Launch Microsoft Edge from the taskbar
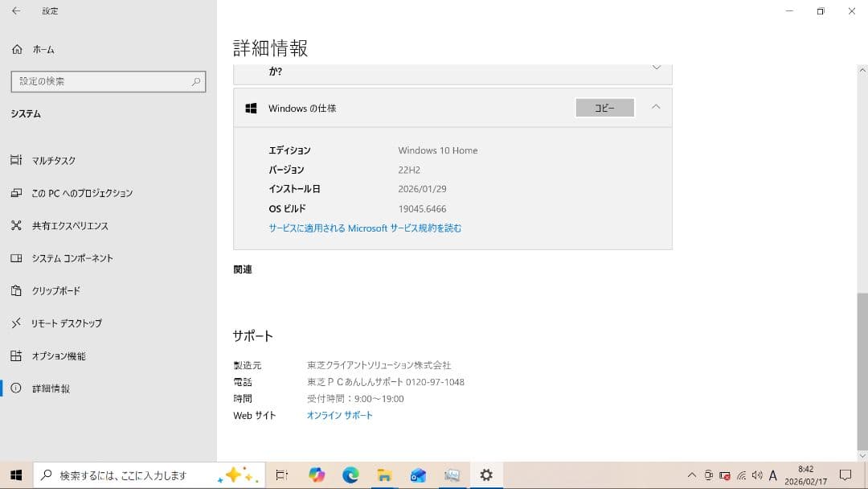This screenshot has width=868, height=489. click(x=350, y=475)
